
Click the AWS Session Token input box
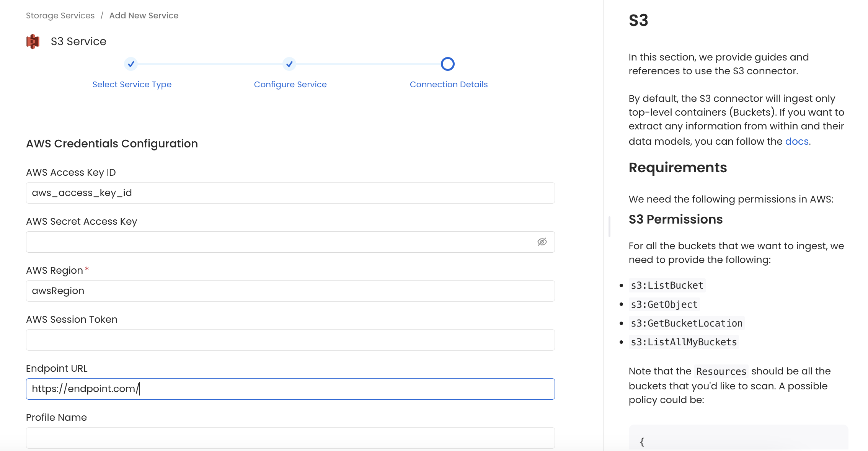290,340
